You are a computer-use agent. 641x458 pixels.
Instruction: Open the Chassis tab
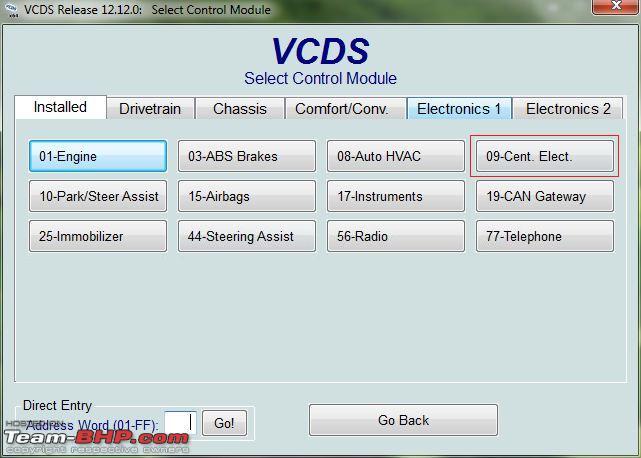[240, 109]
